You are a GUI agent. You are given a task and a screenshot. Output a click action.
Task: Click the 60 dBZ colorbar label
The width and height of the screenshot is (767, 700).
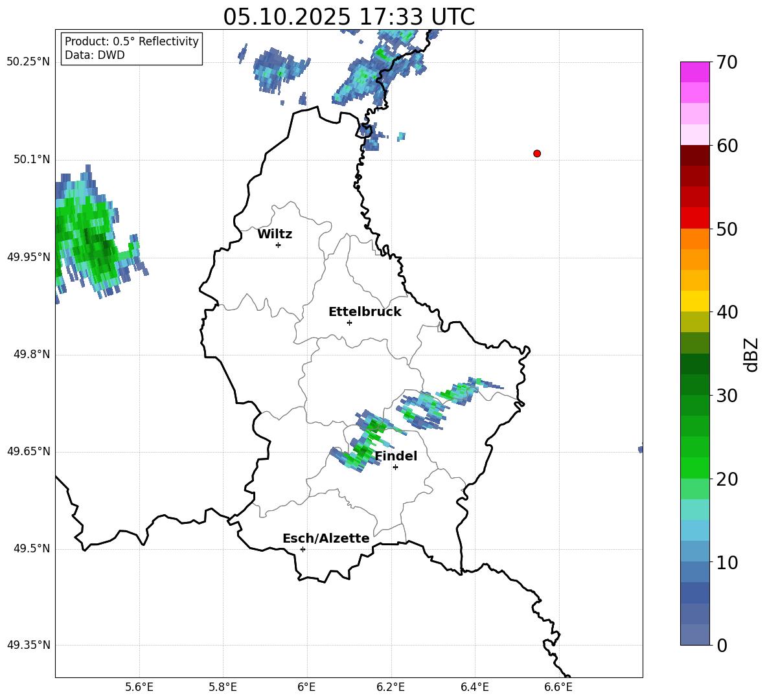click(x=727, y=146)
